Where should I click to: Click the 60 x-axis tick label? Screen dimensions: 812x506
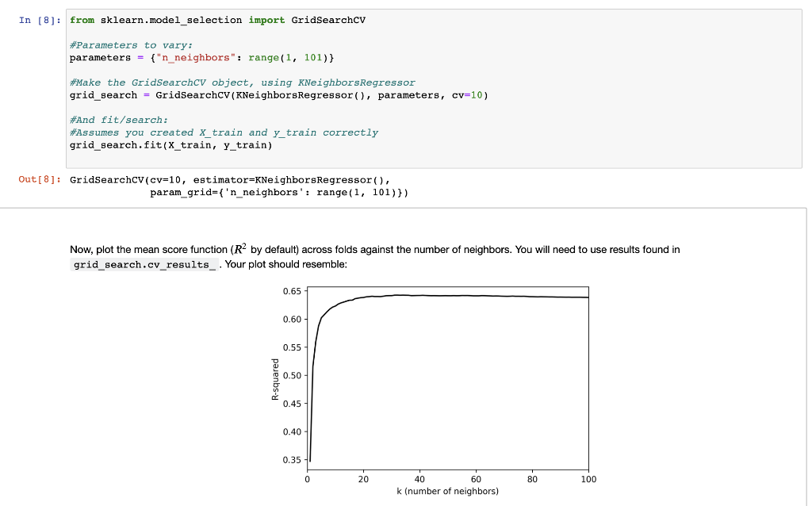(476, 480)
